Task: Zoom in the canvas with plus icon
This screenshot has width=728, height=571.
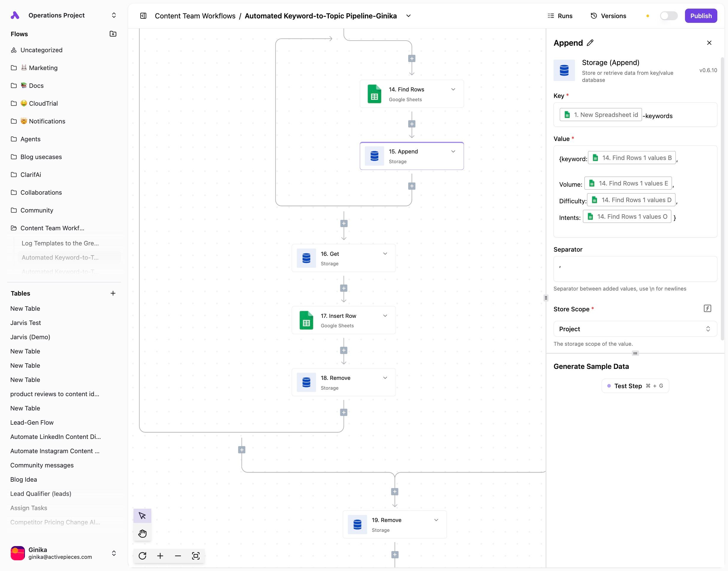Action: click(x=160, y=556)
